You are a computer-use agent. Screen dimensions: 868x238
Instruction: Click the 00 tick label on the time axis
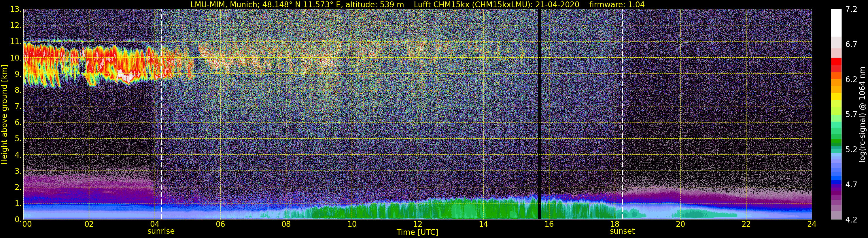27,224
